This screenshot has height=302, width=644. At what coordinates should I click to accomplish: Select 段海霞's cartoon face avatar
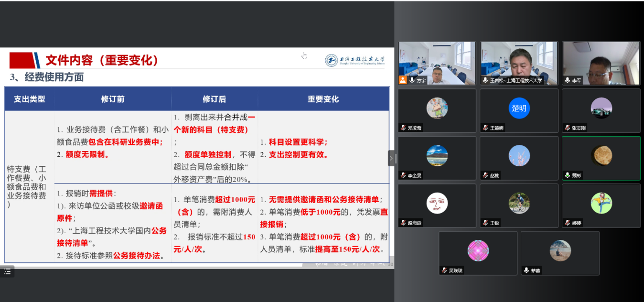437,203
